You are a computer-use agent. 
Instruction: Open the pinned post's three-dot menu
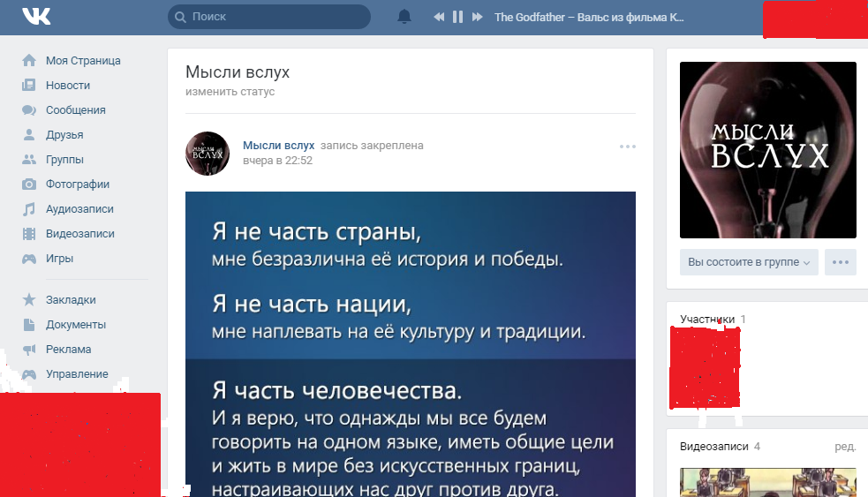pos(627,147)
